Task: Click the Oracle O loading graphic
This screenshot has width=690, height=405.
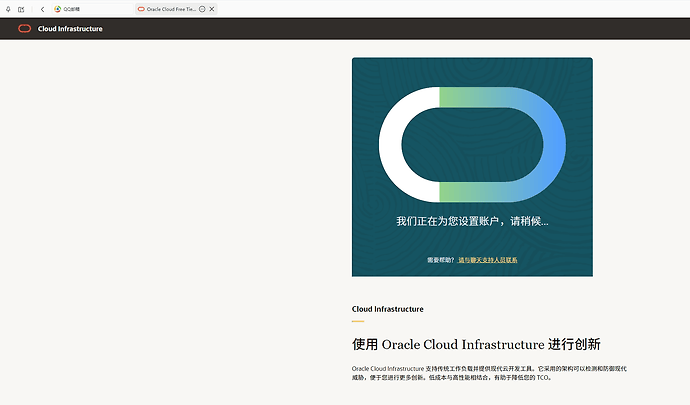Action: 472,144
